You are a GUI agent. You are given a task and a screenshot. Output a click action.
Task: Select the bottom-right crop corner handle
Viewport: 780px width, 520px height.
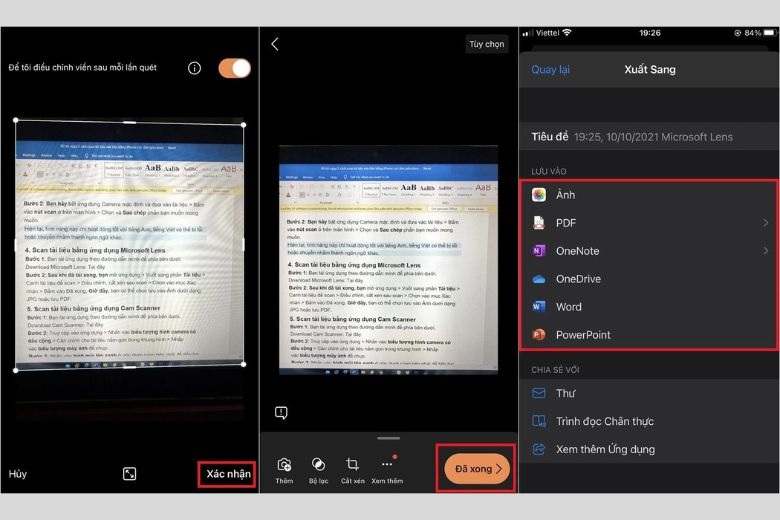(x=243, y=364)
